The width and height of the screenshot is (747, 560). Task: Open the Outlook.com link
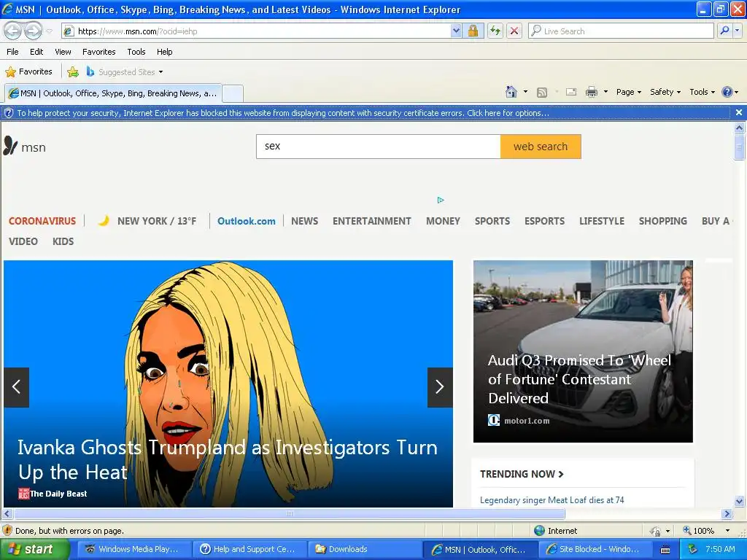(247, 221)
